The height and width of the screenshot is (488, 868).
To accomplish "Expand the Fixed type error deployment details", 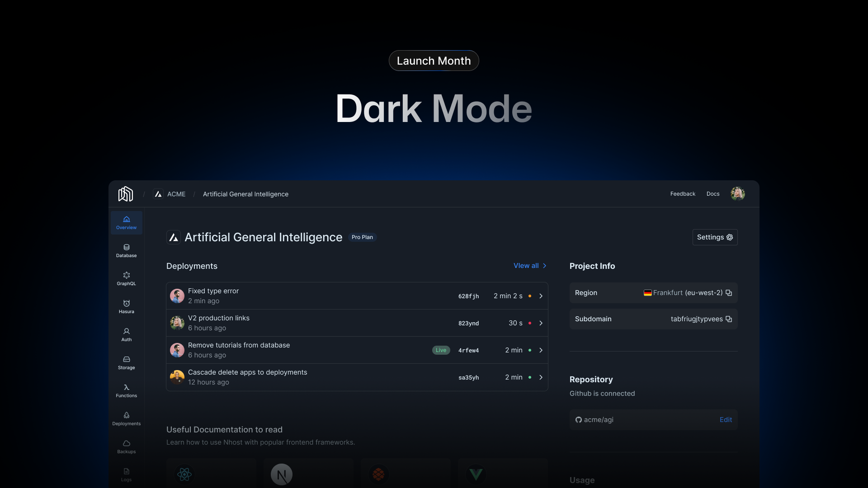I will [541, 296].
